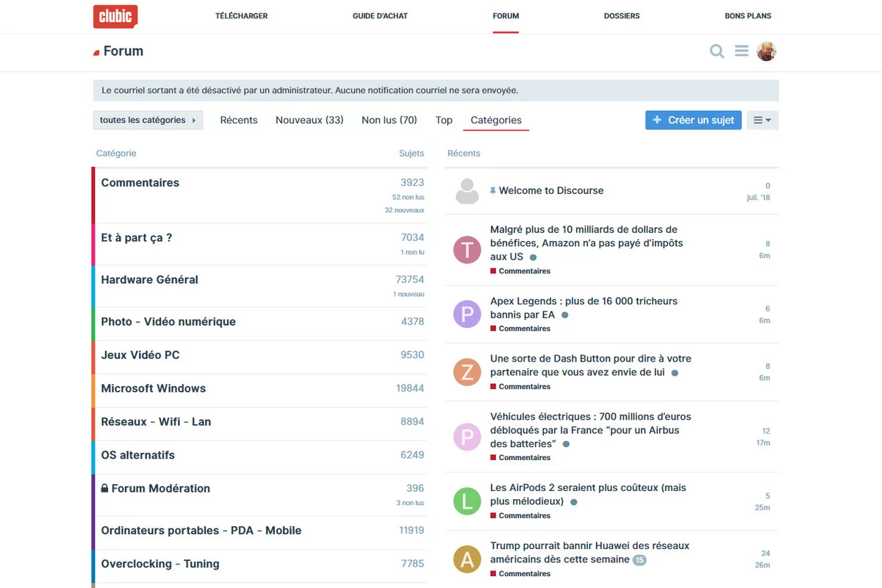Switch to the Non lus (70) tab

[x=390, y=120]
